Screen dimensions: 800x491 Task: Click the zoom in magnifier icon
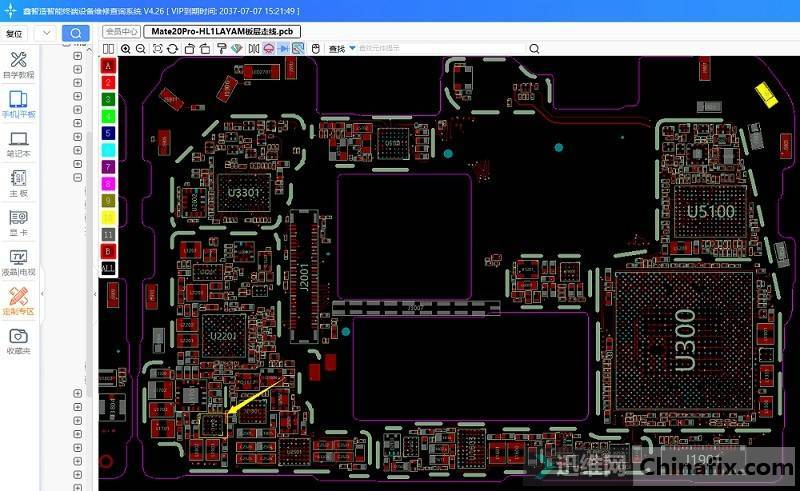(126, 48)
